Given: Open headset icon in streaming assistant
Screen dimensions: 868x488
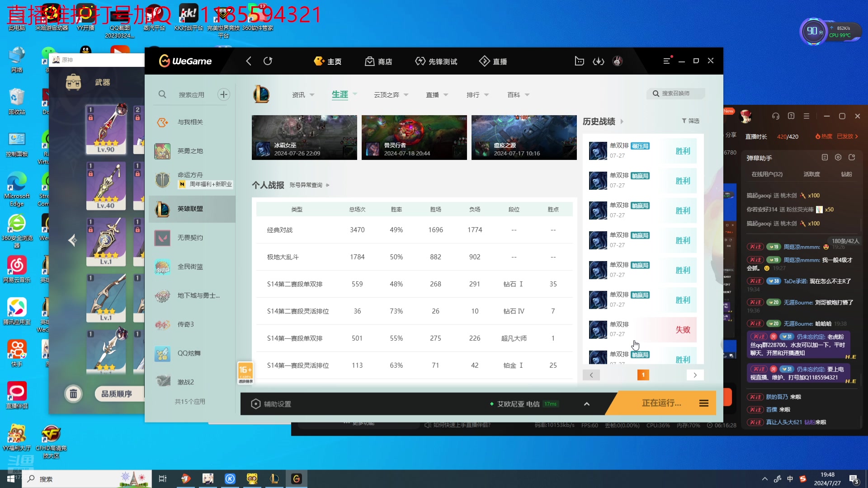Looking at the screenshot, I should 776,117.
